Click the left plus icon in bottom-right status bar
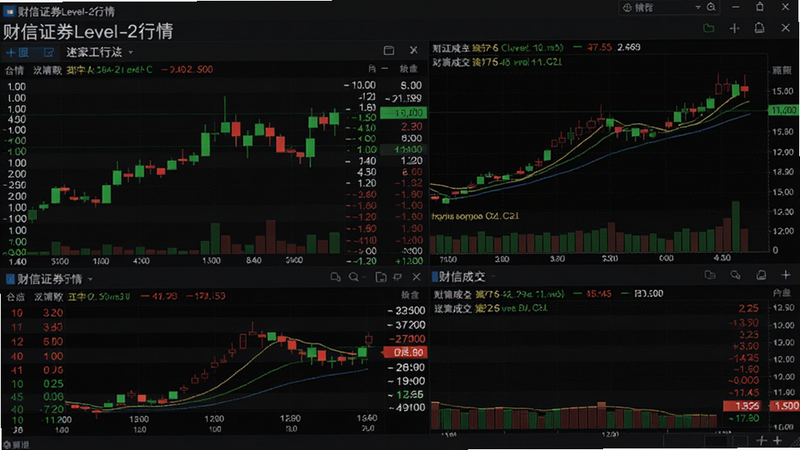The height and width of the screenshot is (450, 800). [761, 440]
